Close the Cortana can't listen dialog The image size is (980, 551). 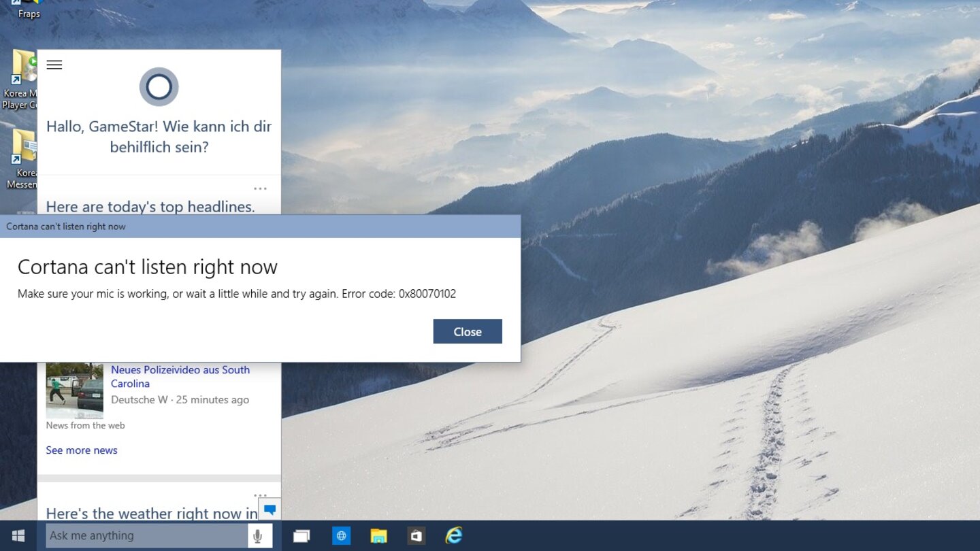tap(468, 331)
